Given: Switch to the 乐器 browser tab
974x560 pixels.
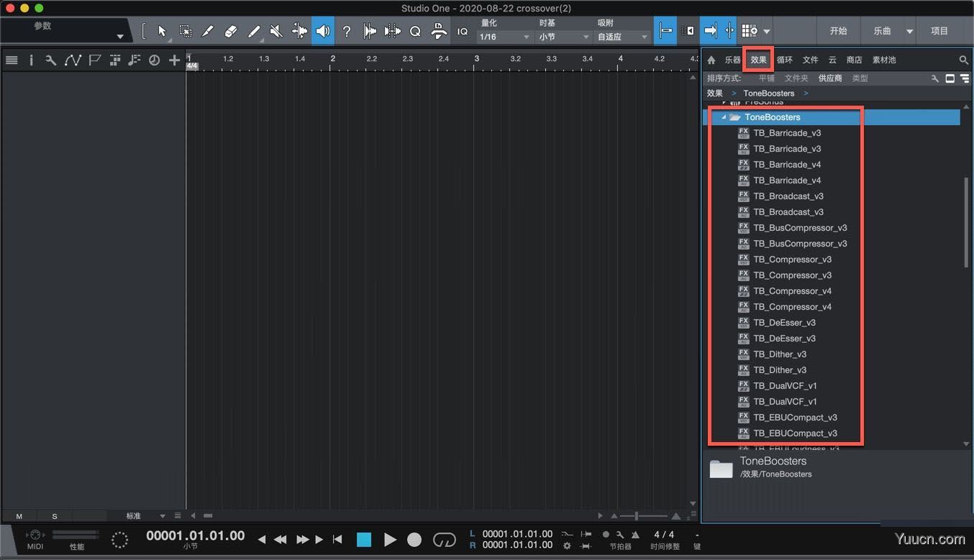Looking at the screenshot, I should (x=733, y=60).
